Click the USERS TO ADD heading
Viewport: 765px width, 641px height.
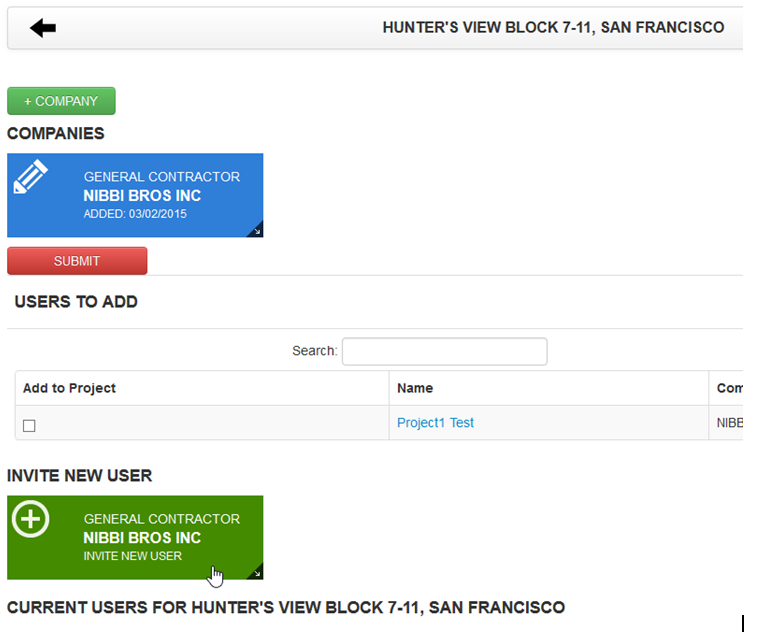(x=76, y=302)
